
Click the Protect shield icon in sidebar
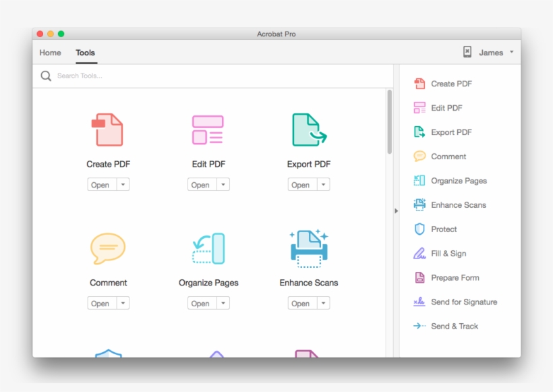pos(419,229)
